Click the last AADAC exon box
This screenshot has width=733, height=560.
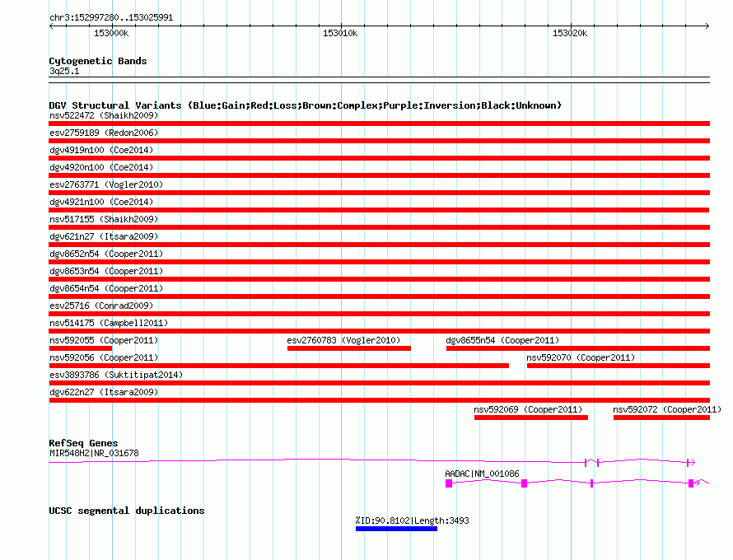(x=691, y=483)
